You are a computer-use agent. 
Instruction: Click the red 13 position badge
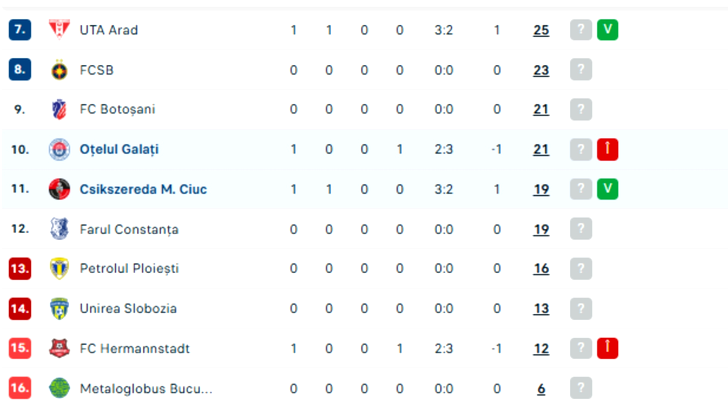coord(20,269)
